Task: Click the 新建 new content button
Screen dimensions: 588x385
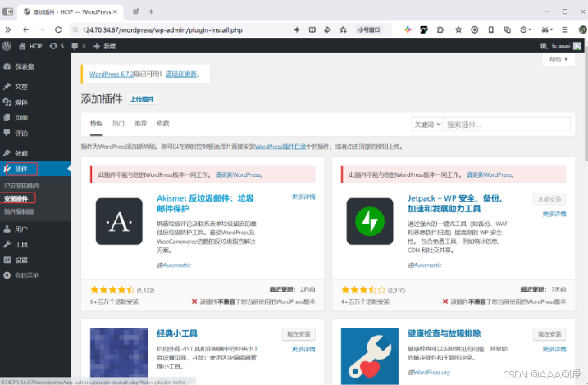Action: coord(105,46)
